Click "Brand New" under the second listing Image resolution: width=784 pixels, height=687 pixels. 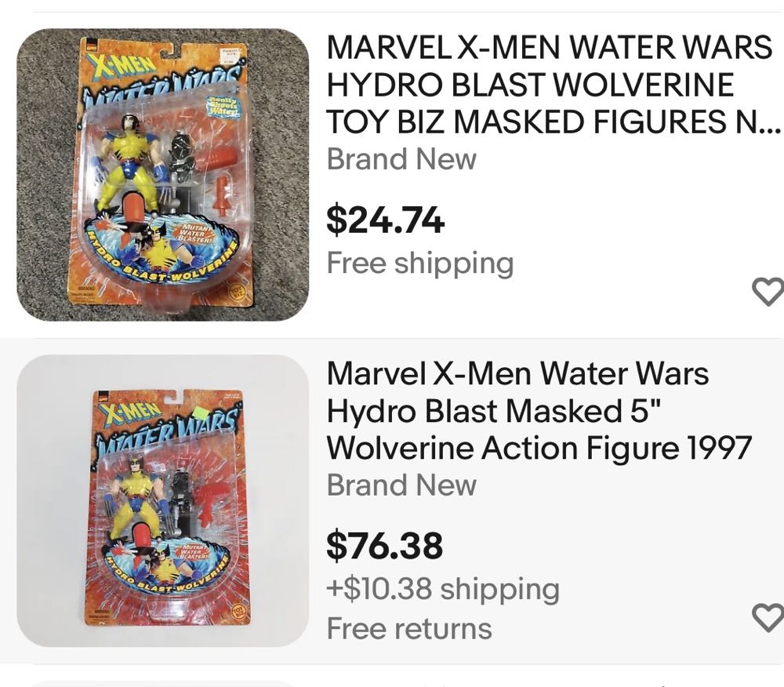401,485
